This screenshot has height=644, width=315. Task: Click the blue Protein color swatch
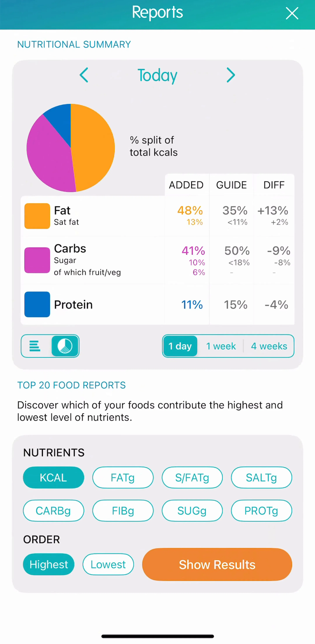coord(37,304)
